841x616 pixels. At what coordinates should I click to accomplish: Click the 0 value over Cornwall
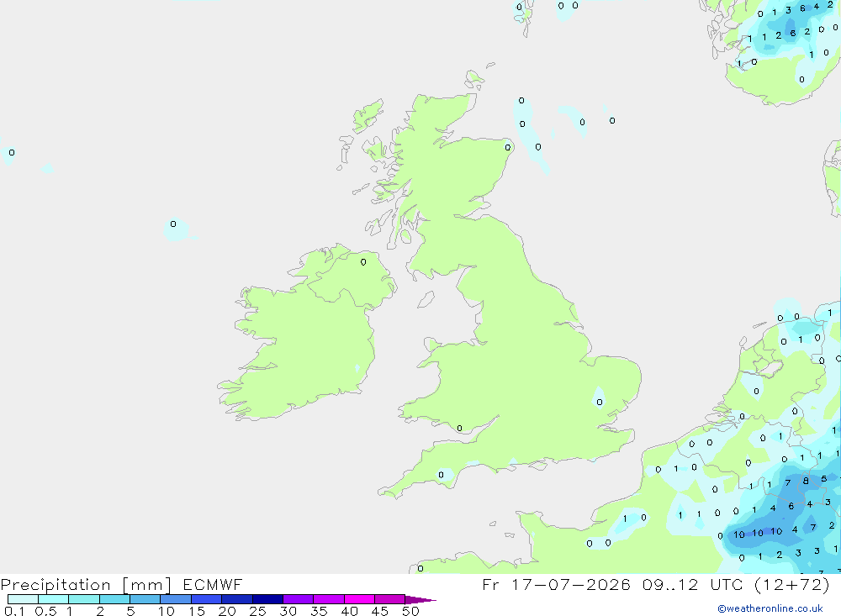coord(441,475)
